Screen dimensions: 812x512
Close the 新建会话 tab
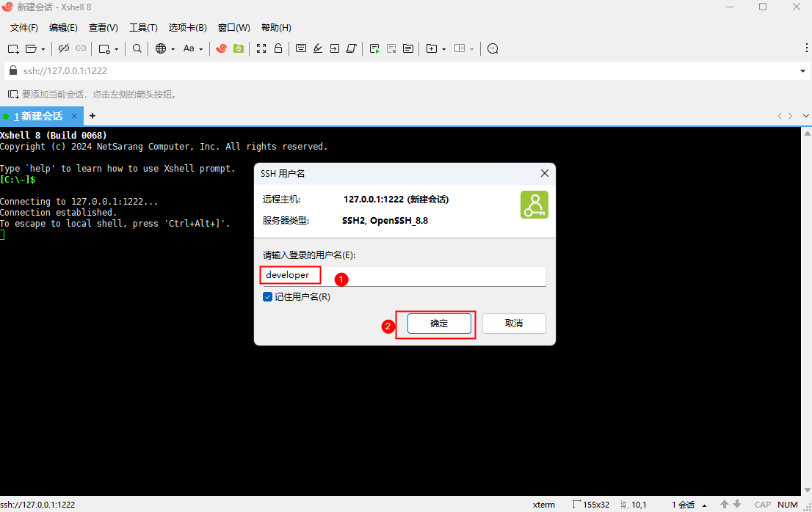tap(74, 116)
